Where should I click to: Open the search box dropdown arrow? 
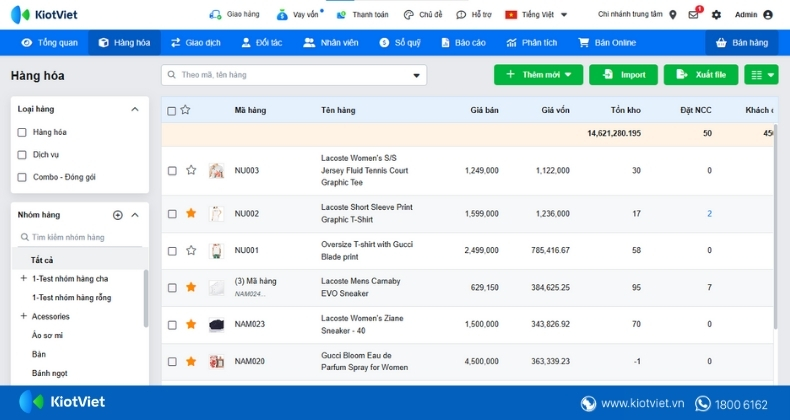tap(416, 76)
